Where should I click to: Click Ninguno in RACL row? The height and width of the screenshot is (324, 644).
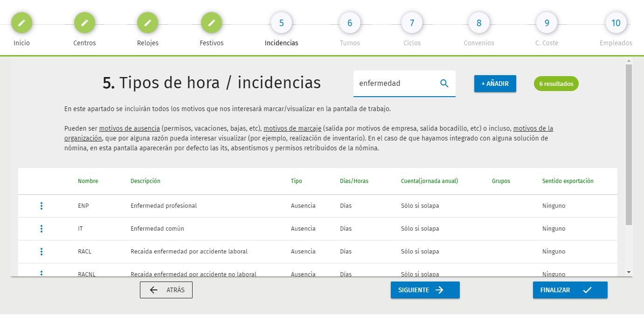coord(554,252)
